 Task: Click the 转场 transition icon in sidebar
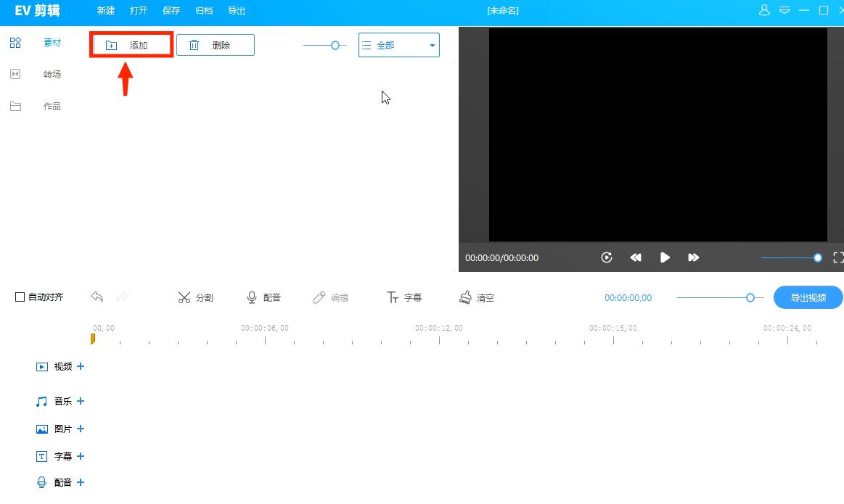coord(16,74)
